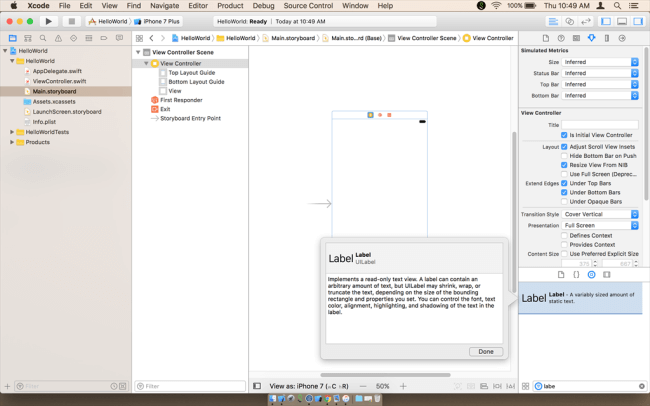Enable Defines Context checkbox
This screenshot has height=406, width=650.
point(564,235)
